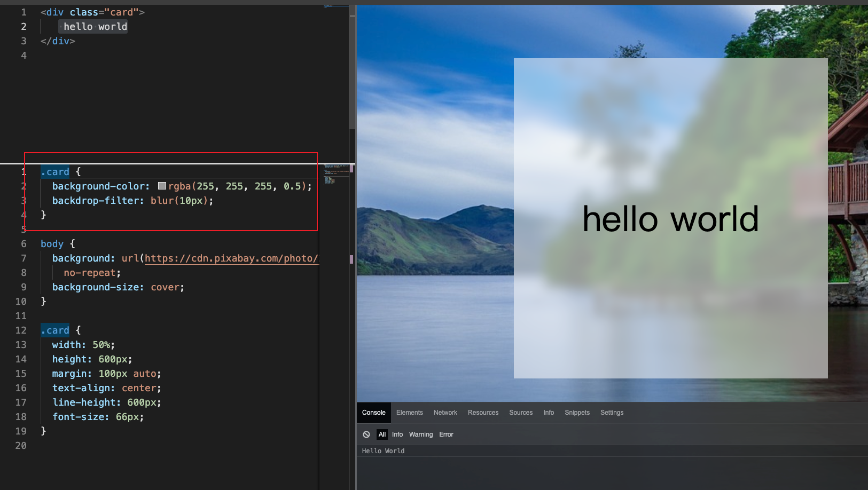Click the CSS editor minimap
This screenshot has width=868, height=490.
point(337,175)
